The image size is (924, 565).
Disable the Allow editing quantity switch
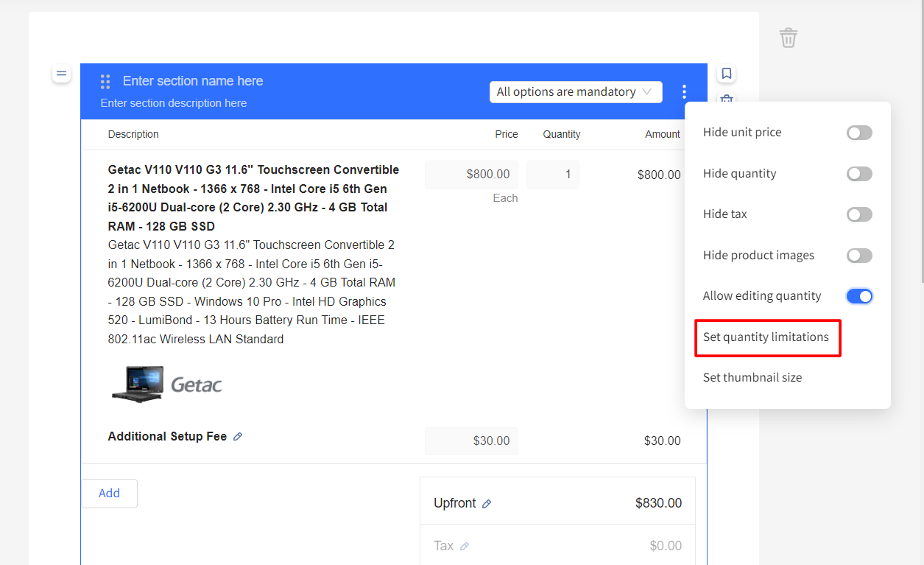tap(859, 296)
